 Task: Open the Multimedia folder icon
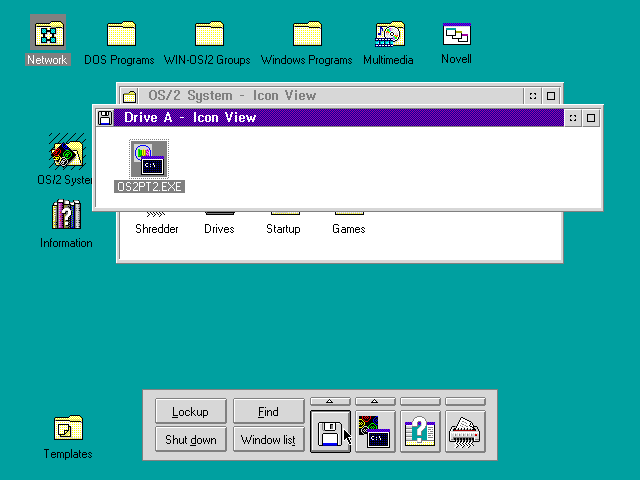coord(390,33)
